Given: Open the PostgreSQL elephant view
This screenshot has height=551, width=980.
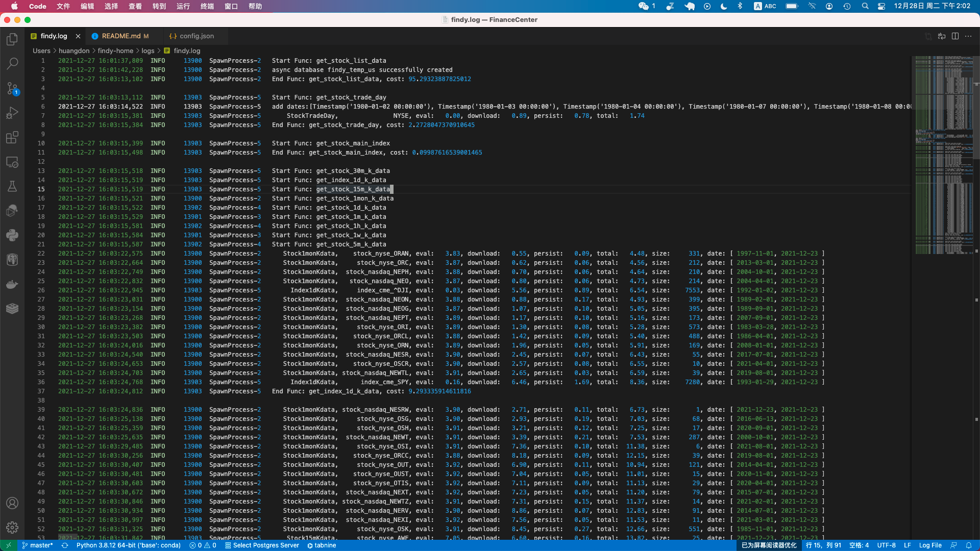Looking at the screenshot, I should [x=12, y=260].
